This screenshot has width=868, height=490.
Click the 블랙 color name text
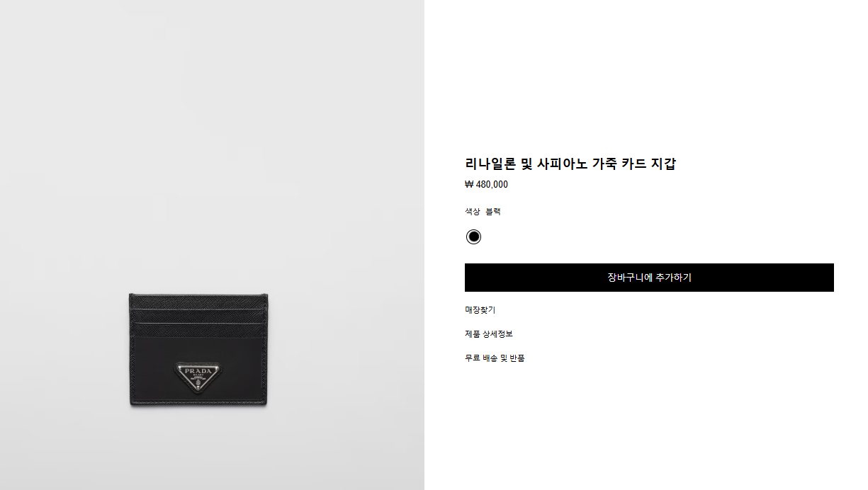click(493, 212)
